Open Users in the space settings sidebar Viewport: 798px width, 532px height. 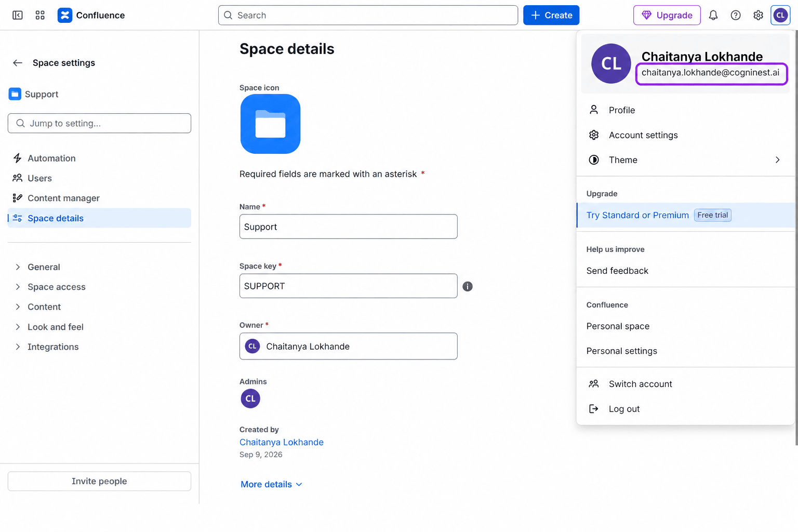(x=99, y=178)
